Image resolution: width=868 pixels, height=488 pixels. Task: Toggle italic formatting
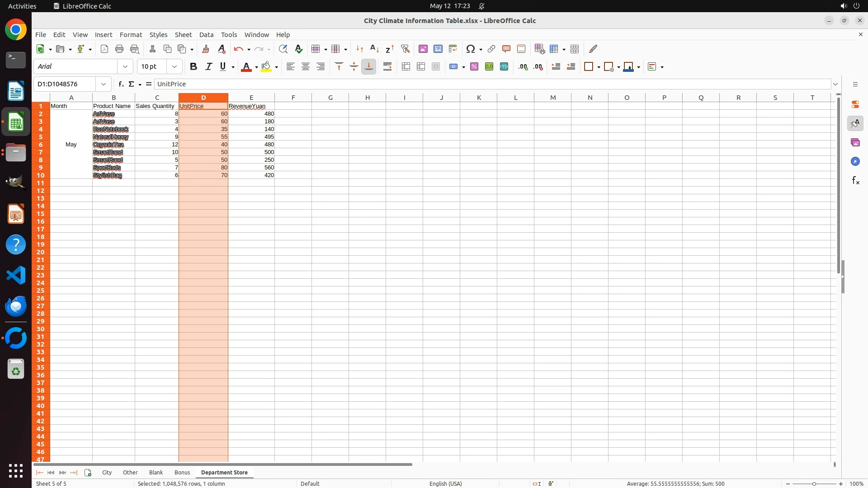[208, 66]
